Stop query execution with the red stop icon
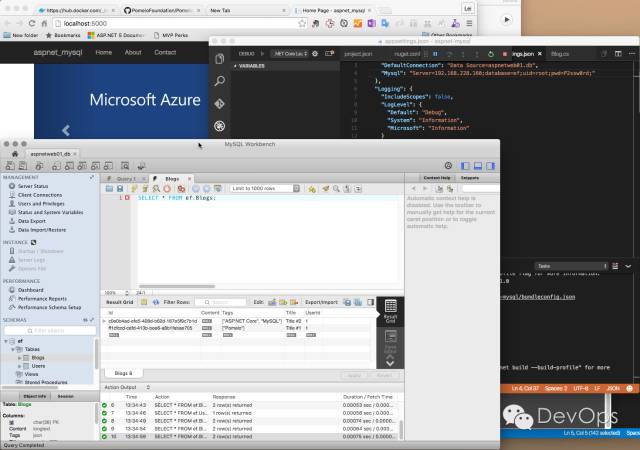This screenshot has height=450, width=640. pyautogui.click(x=167, y=188)
